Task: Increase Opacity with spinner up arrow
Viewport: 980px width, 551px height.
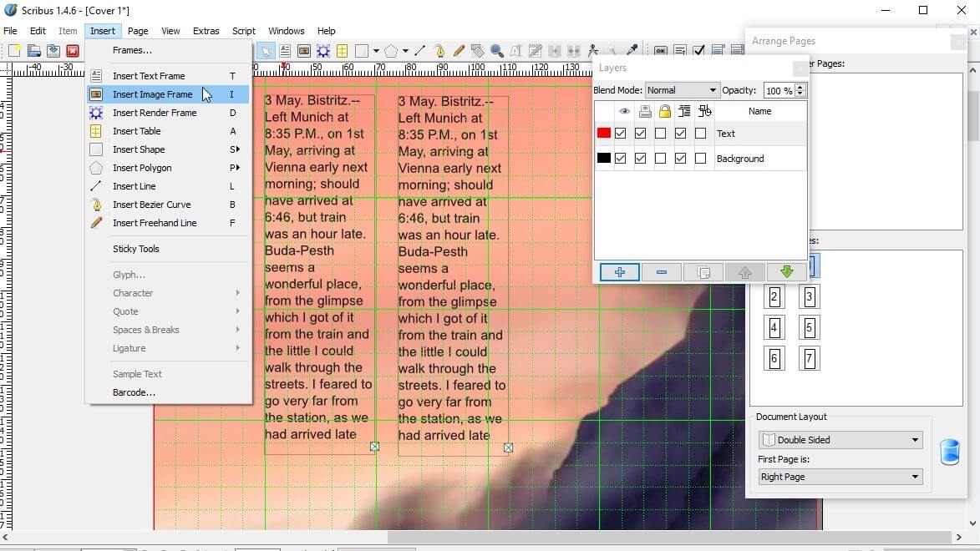Action: (800, 86)
